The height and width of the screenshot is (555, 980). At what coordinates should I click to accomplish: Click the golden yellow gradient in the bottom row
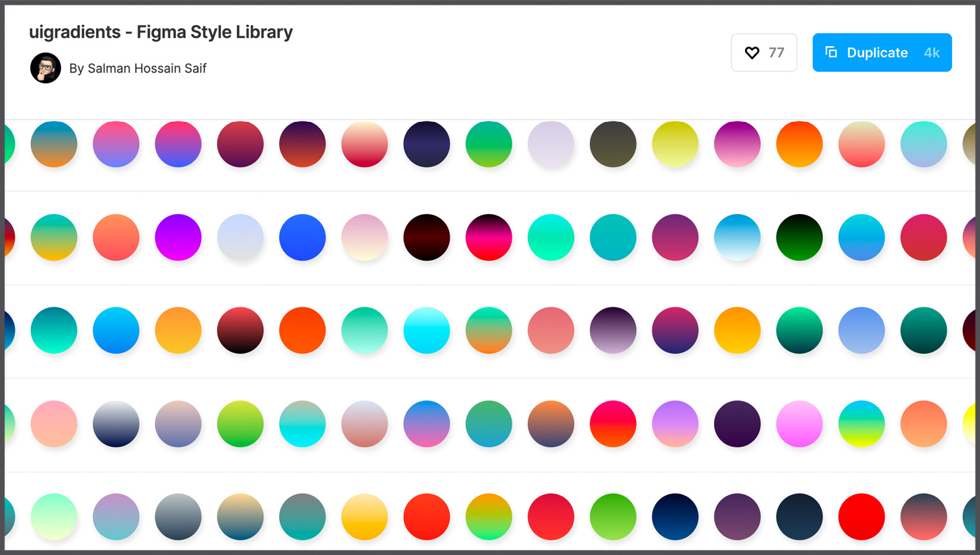tap(365, 517)
